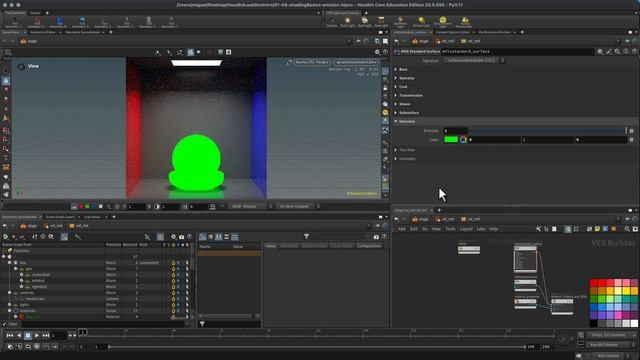The height and width of the screenshot is (360, 640).
Task: Switch to the Animation Editor tab
Action: coord(43,32)
